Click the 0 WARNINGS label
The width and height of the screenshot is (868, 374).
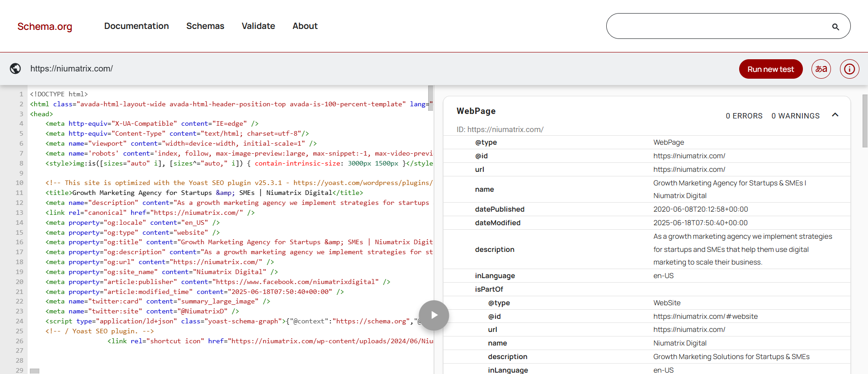pyautogui.click(x=795, y=116)
